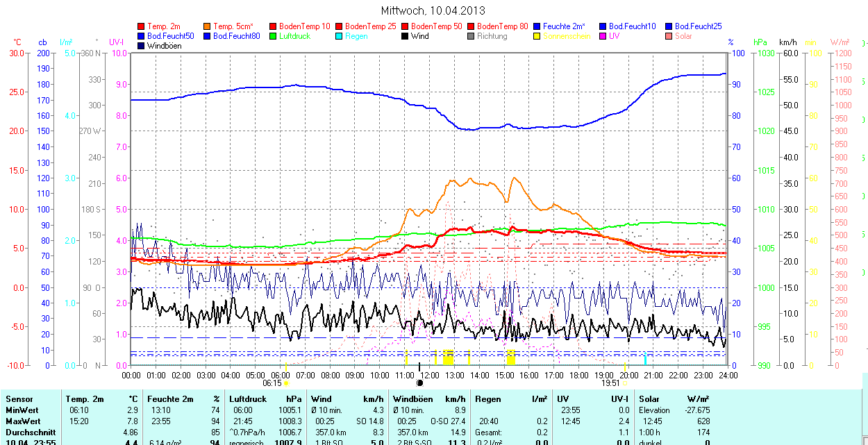Select the BodenTemp 80 legend label
This screenshot has height=445, width=868.
coord(503,26)
